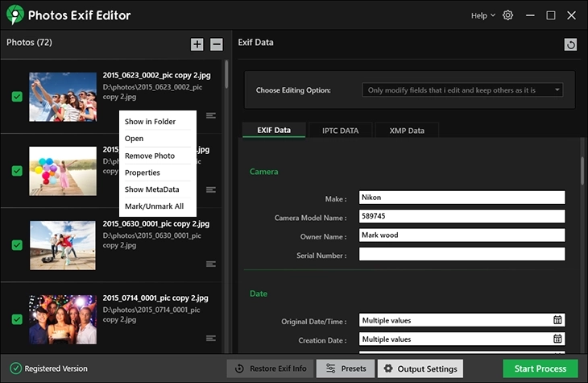The width and height of the screenshot is (588, 383).
Task: Open calendar picker for Creation Date
Action: (x=557, y=339)
